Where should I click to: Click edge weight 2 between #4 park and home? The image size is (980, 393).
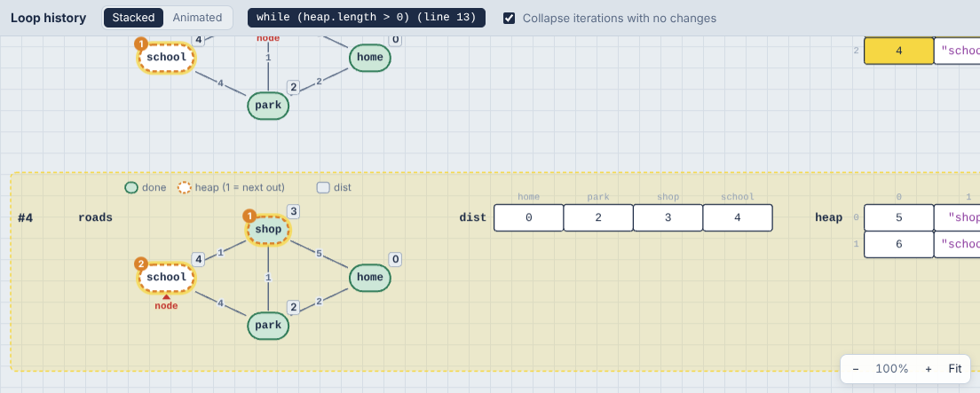[319, 301]
